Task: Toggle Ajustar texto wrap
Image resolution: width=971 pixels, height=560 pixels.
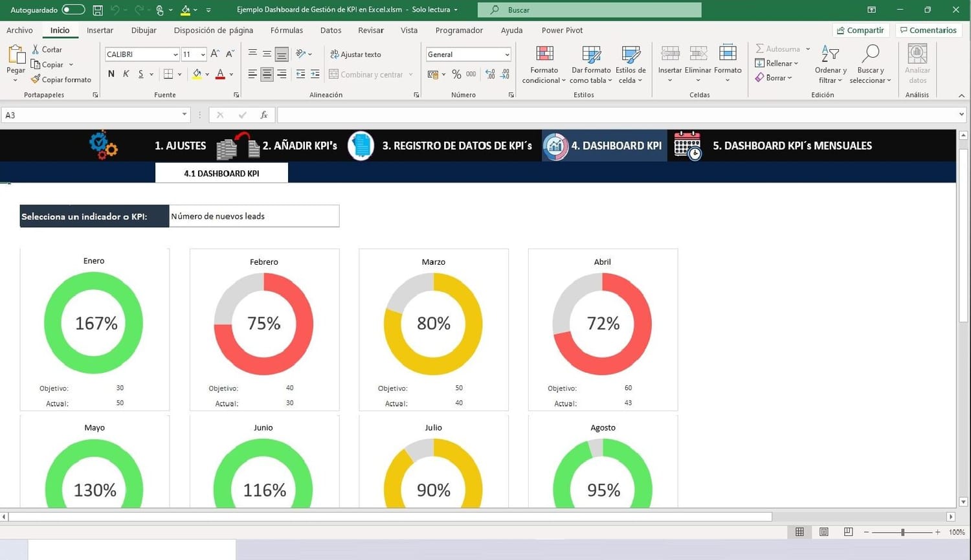Action: (x=355, y=54)
